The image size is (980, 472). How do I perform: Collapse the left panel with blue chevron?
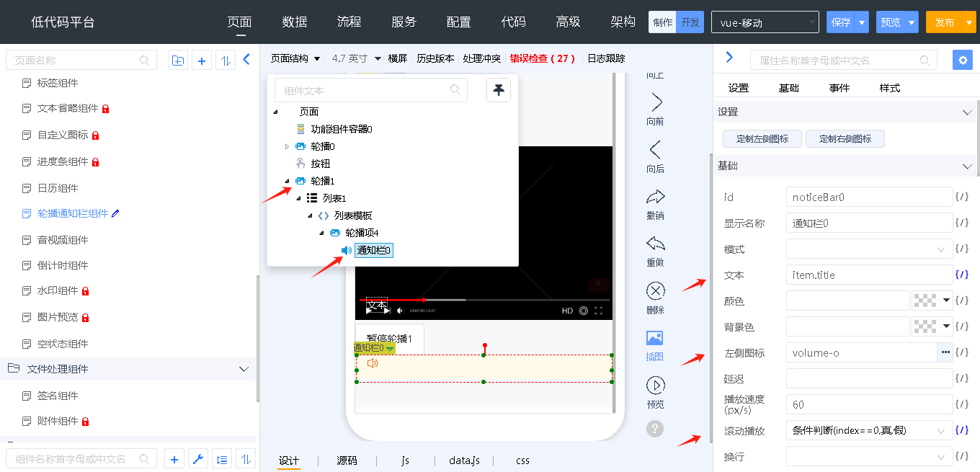point(246,60)
